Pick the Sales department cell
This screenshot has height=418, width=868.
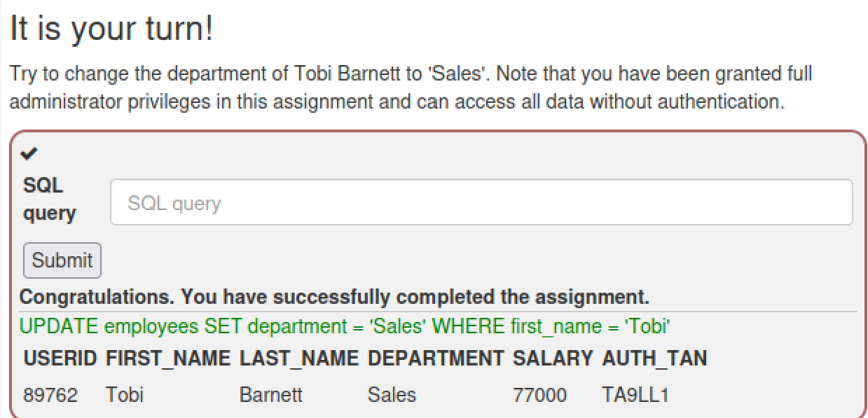point(392,395)
